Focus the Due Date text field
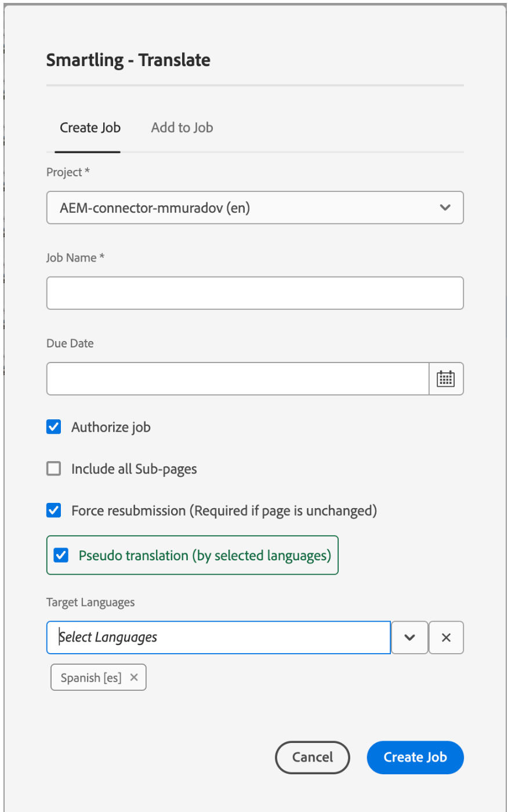 coord(238,379)
